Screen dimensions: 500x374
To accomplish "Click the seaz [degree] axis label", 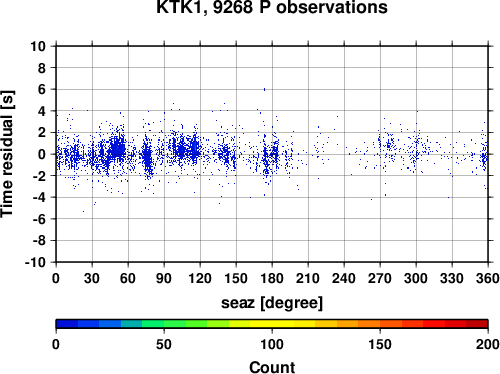I will click(272, 303).
